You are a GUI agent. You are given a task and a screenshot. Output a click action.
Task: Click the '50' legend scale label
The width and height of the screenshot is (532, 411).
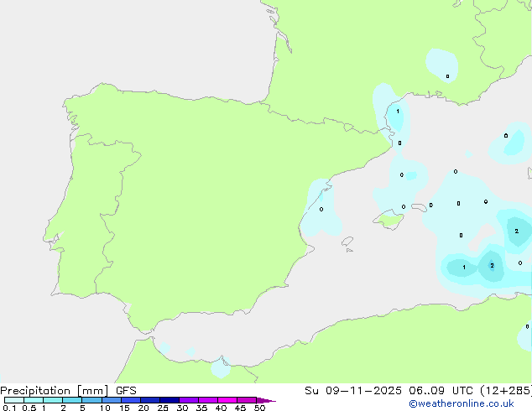[x=259, y=408]
